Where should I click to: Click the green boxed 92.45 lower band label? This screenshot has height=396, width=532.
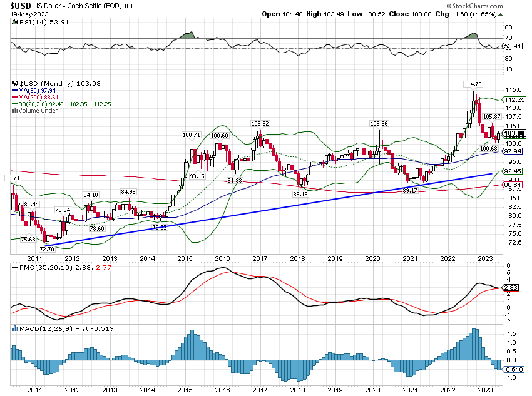pyautogui.click(x=513, y=171)
